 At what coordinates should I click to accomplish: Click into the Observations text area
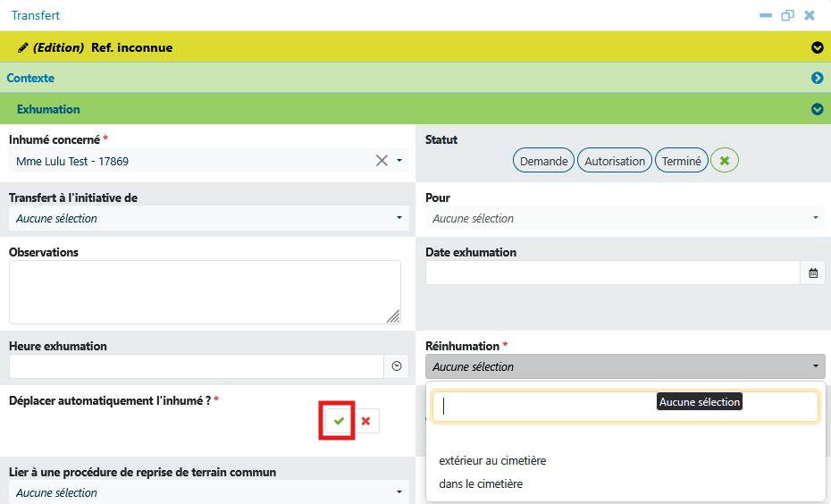click(x=205, y=292)
